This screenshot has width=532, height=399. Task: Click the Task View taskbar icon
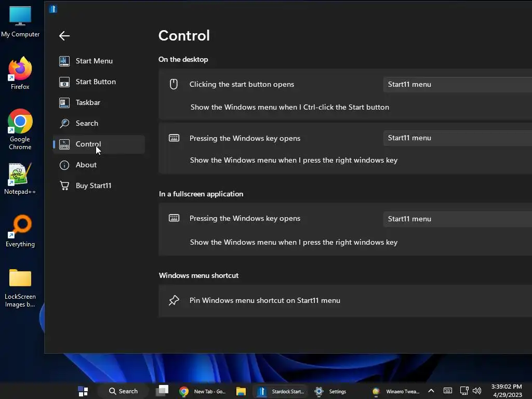point(162,391)
